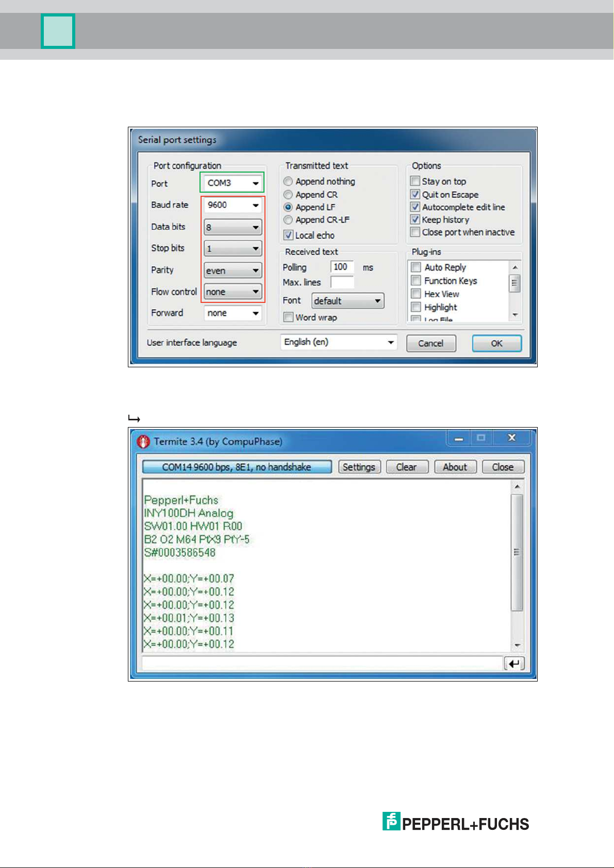Click the 'INY100DH Analog' line in terminal

[x=189, y=513]
